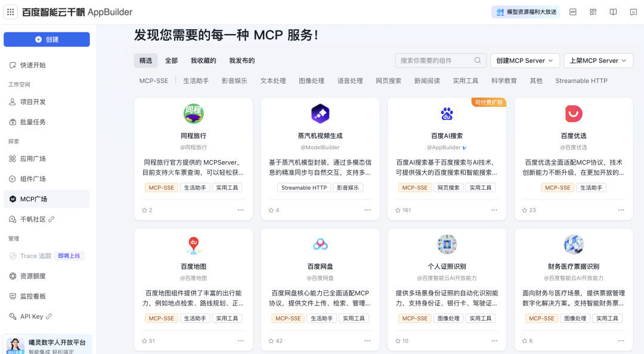The image size is (644, 354).
Task: Click the 百度优选 card logo
Action: 574,113
